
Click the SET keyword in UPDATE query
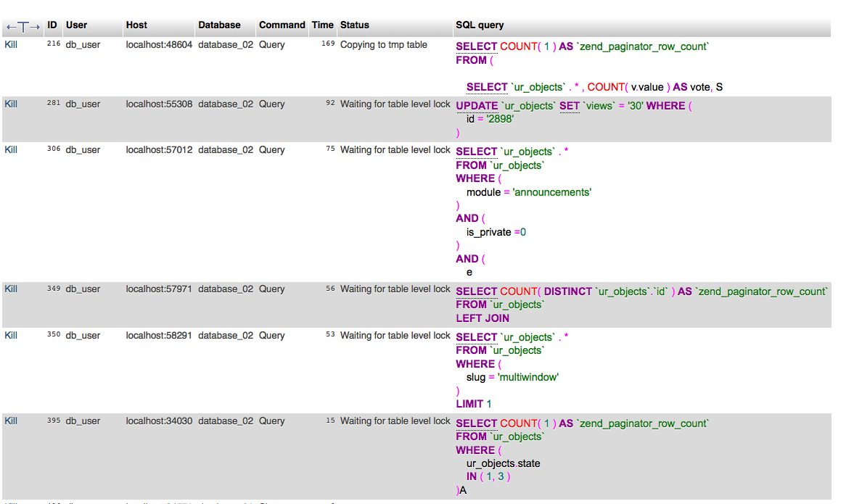pos(570,106)
